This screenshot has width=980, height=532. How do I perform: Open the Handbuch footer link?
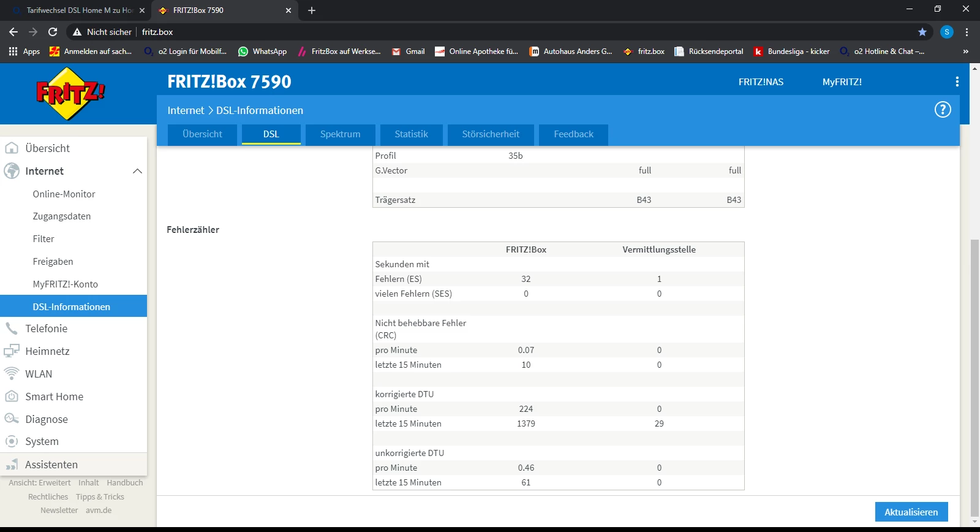(125, 483)
